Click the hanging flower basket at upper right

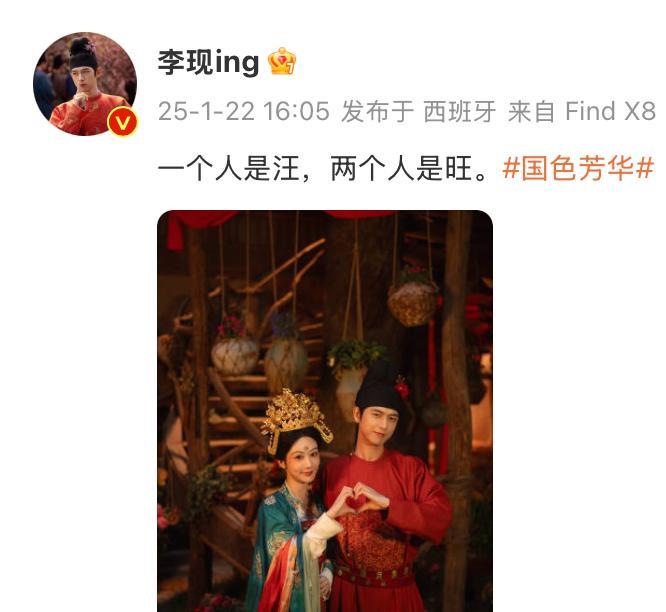coord(413,297)
